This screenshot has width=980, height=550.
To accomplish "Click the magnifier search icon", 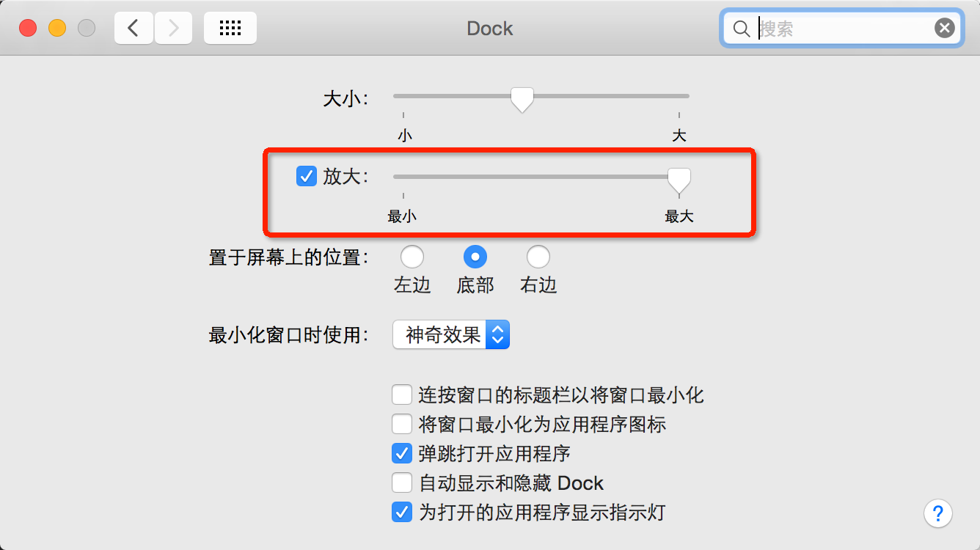I will coord(741,29).
